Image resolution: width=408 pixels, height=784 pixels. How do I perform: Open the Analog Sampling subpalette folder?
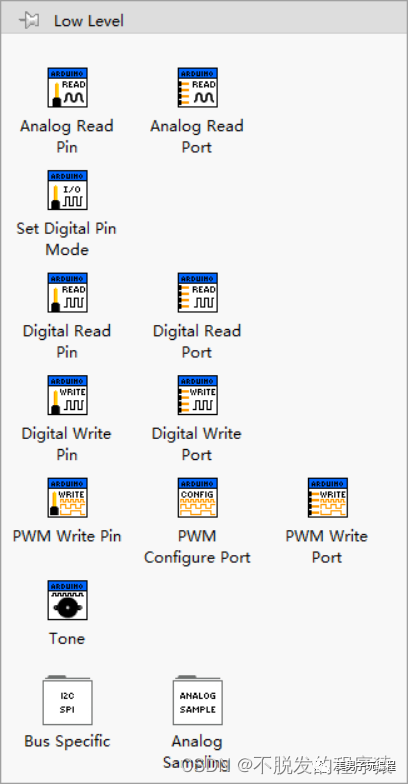click(198, 700)
